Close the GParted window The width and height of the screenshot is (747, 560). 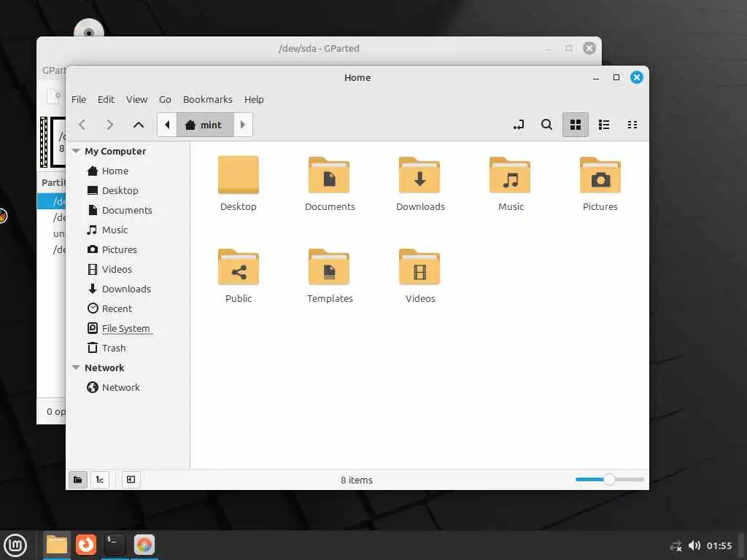[589, 48]
